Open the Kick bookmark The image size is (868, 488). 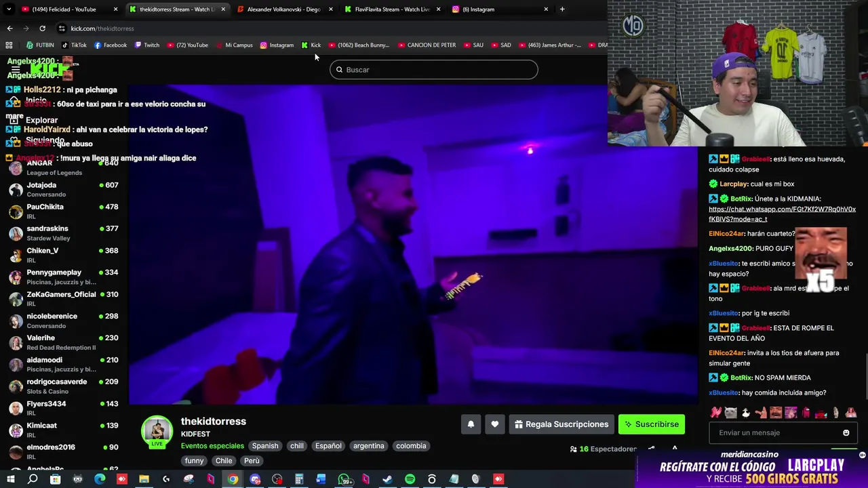click(311, 45)
